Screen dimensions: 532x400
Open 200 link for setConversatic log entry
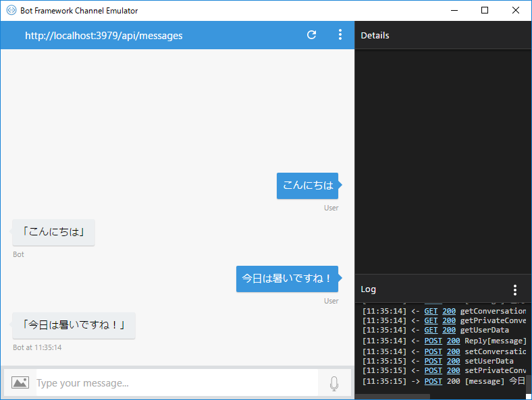[x=453, y=352]
